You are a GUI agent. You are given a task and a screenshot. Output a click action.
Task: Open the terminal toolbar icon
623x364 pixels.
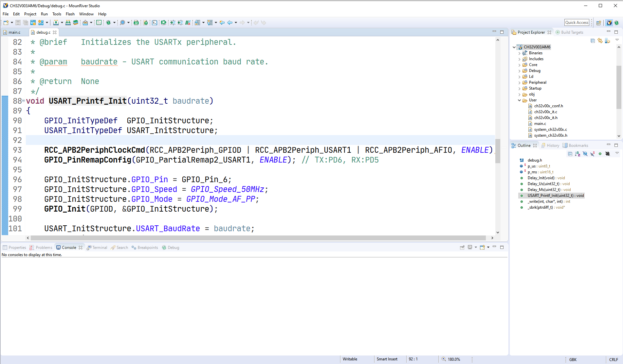[x=155, y=23]
